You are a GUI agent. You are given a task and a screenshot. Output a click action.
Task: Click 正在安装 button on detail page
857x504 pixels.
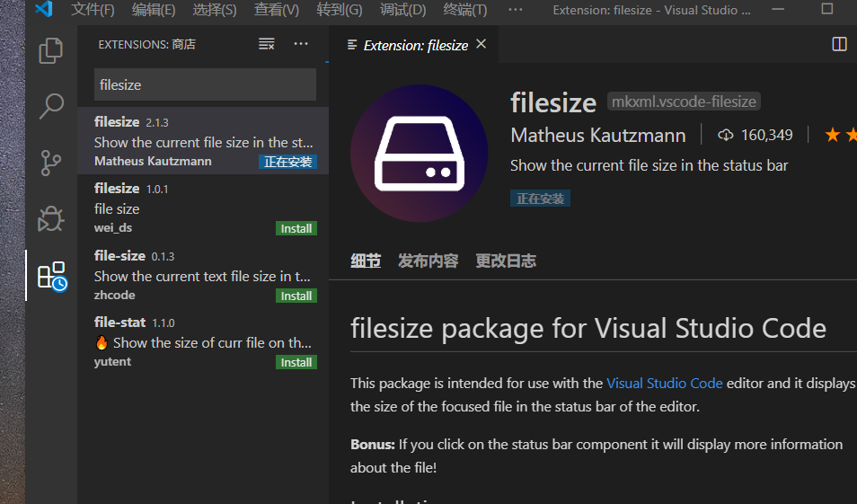point(540,199)
